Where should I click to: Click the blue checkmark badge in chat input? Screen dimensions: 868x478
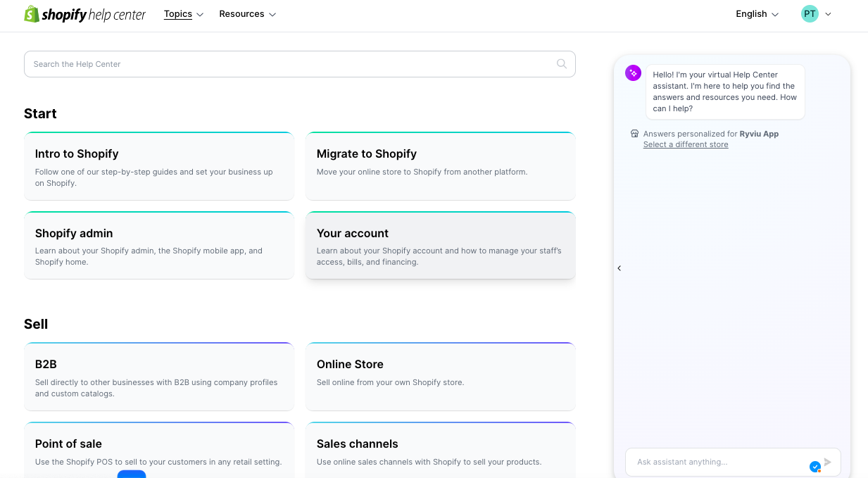point(815,466)
